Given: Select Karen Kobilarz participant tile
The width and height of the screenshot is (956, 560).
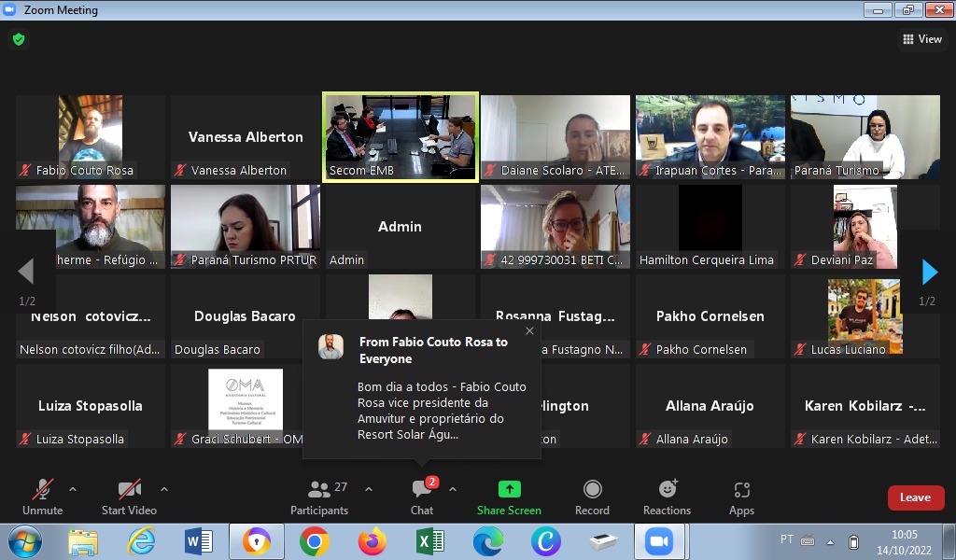Looking at the screenshot, I should [865, 406].
